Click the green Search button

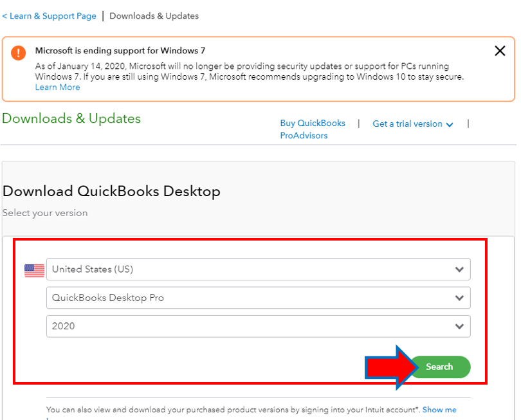click(440, 367)
